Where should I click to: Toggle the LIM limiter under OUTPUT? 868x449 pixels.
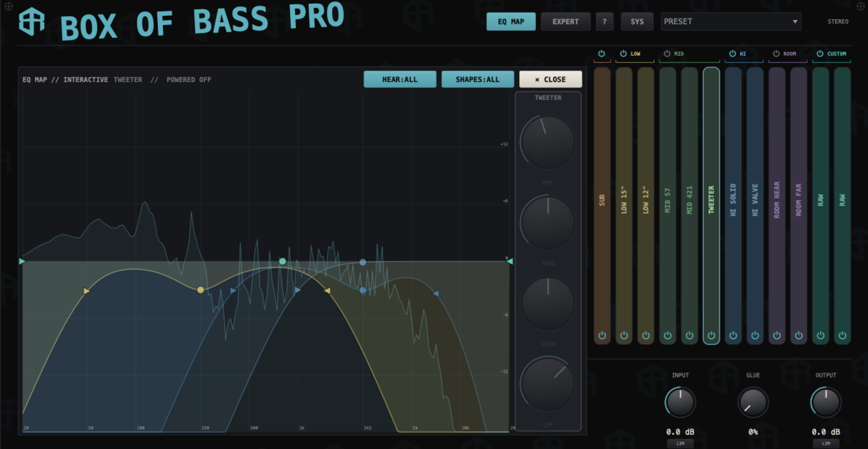coord(826,444)
